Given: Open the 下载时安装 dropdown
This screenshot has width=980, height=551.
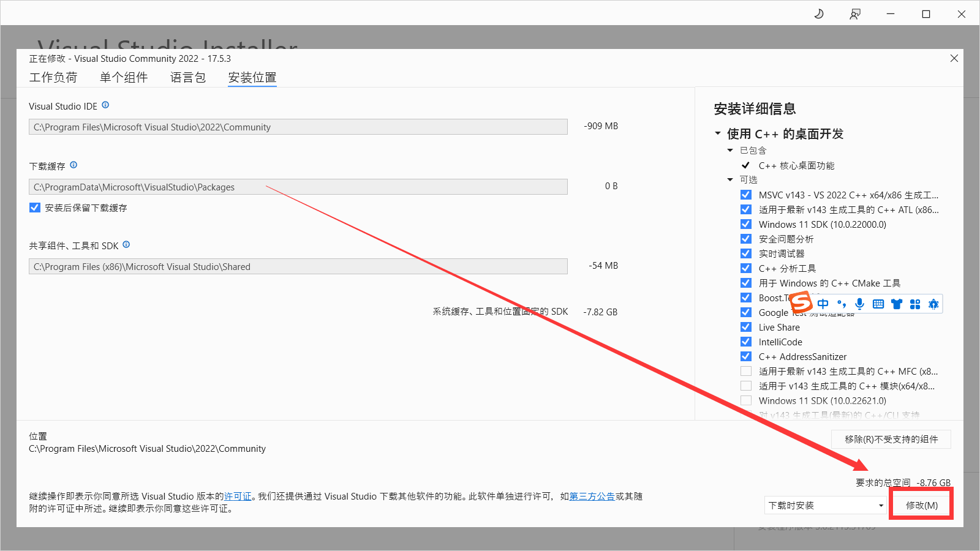Looking at the screenshot, I should click(826, 505).
